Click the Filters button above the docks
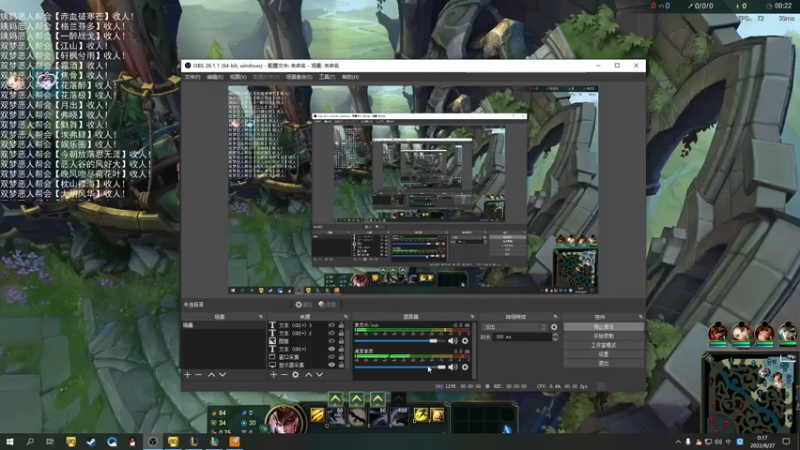800x450 pixels. tap(328, 305)
